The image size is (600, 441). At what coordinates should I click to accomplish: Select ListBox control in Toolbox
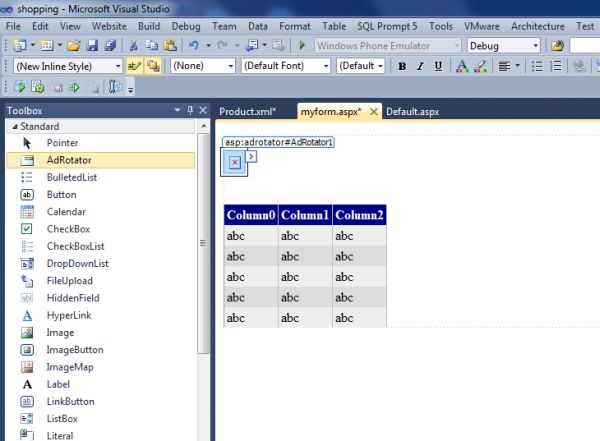[x=100, y=418]
